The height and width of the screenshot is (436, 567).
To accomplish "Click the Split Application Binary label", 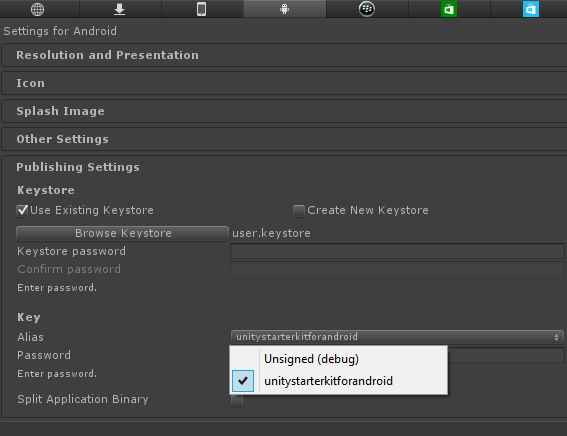I will click(x=83, y=399).
